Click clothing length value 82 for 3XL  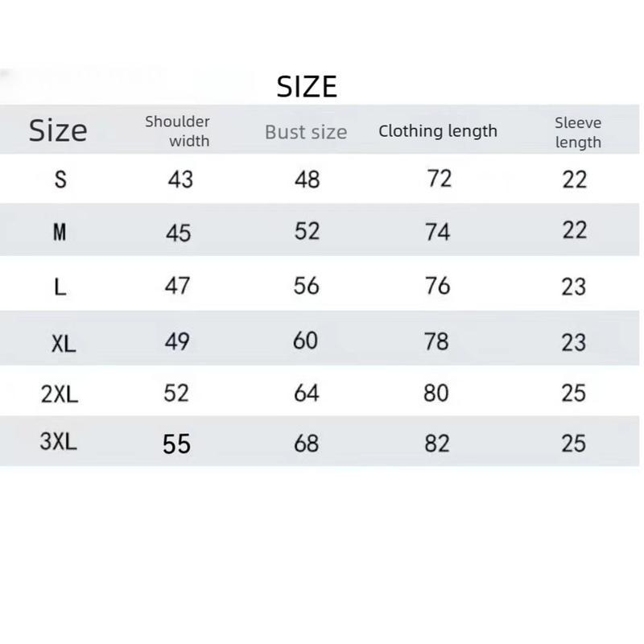tap(436, 443)
